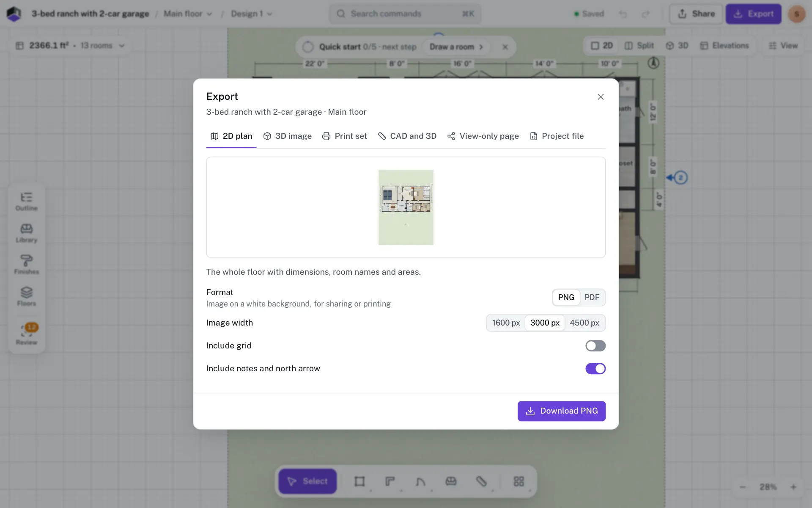The image size is (812, 508).
Task: Switch to the 3D image tab
Action: [x=288, y=136]
